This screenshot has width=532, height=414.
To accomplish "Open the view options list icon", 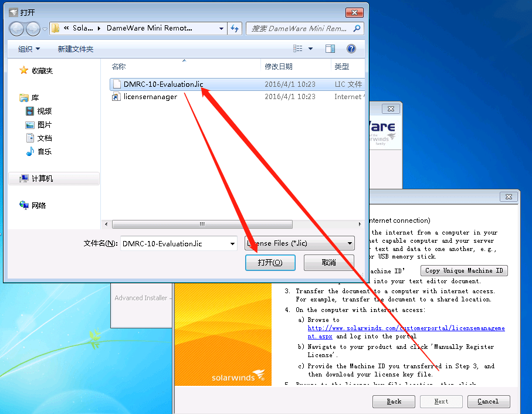I will [297, 49].
